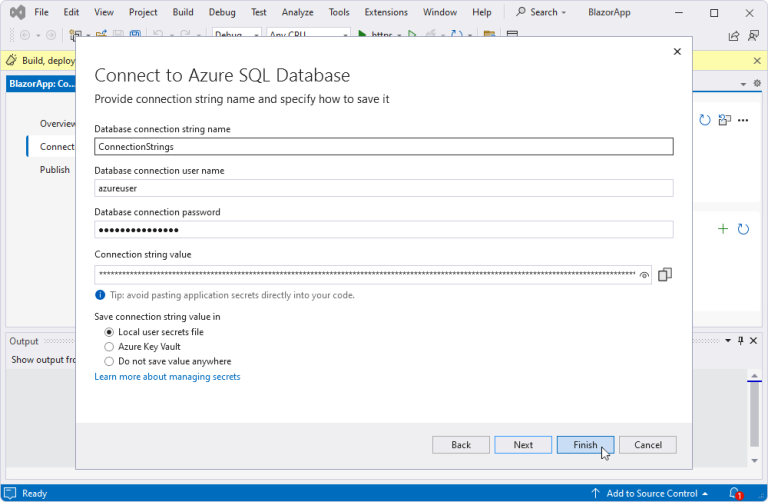This screenshot has height=502, width=768.
Task: Refresh the top service dependencies section
Action: (x=705, y=120)
